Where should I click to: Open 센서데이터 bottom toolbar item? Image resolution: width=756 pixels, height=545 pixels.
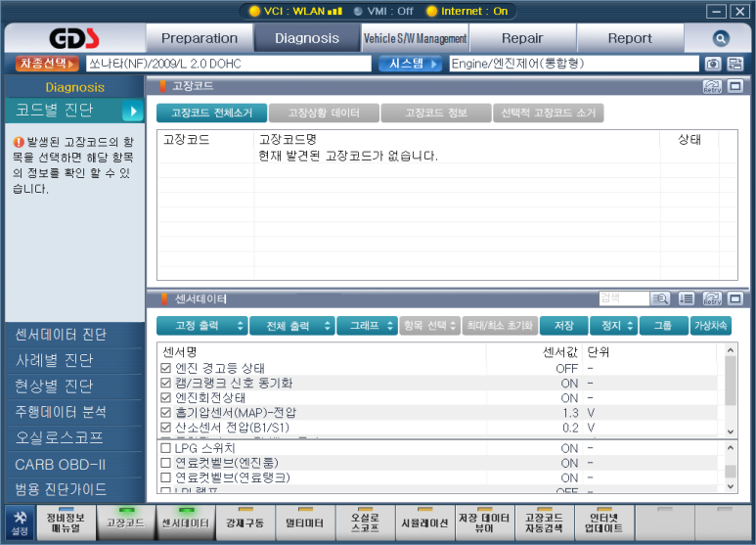point(186,522)
